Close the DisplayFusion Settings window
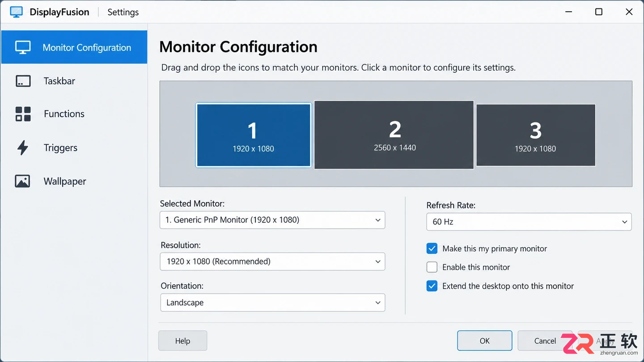This screenshot has height=362, width=644. (629, 12)
